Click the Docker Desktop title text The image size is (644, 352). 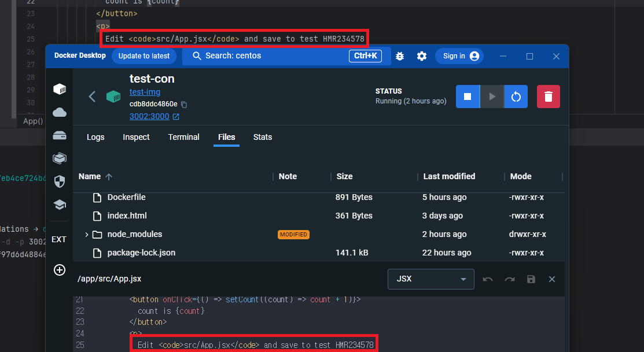(x=80, y=55)
